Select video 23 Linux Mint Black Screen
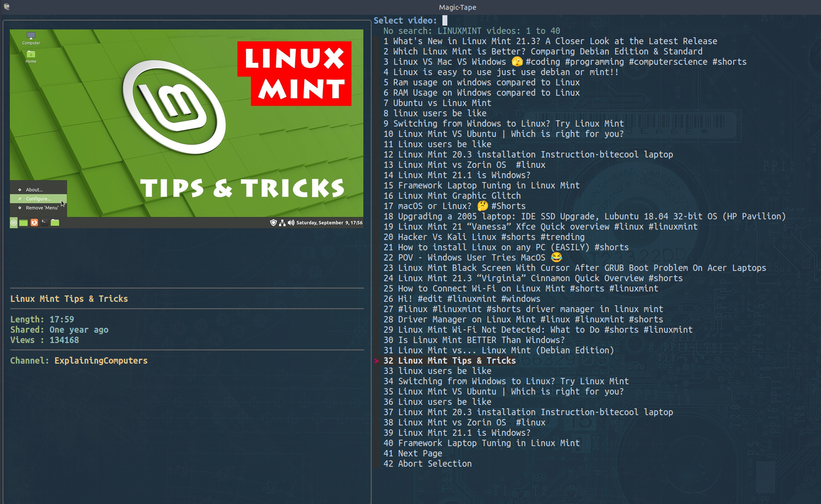The width and height of the screenshot is (821, 504). pyautogui.click(x=575, y=268)
